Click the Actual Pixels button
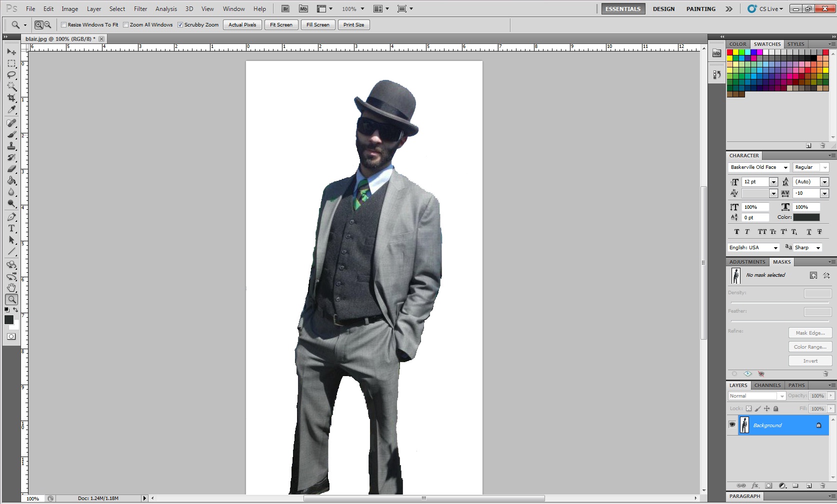The height and width of the screenshot is (504, 837). [x=242, y=24]
